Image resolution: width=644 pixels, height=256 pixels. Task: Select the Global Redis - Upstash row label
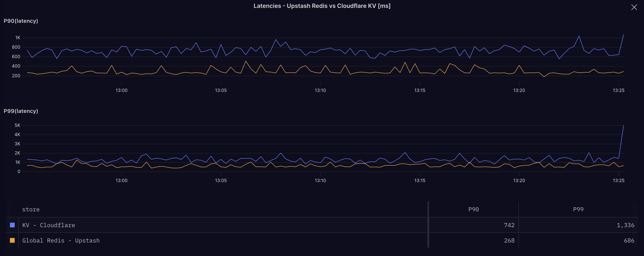pos(61,240)
